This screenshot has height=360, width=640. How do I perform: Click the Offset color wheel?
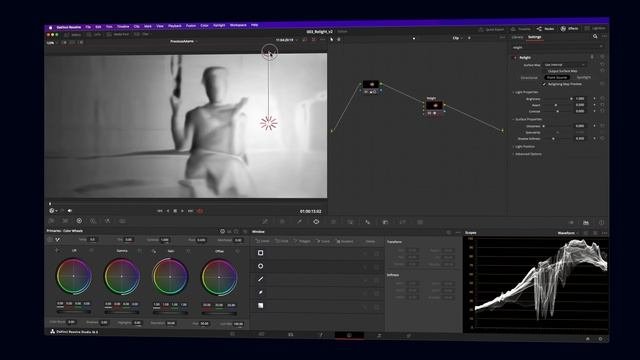(219, 277)
